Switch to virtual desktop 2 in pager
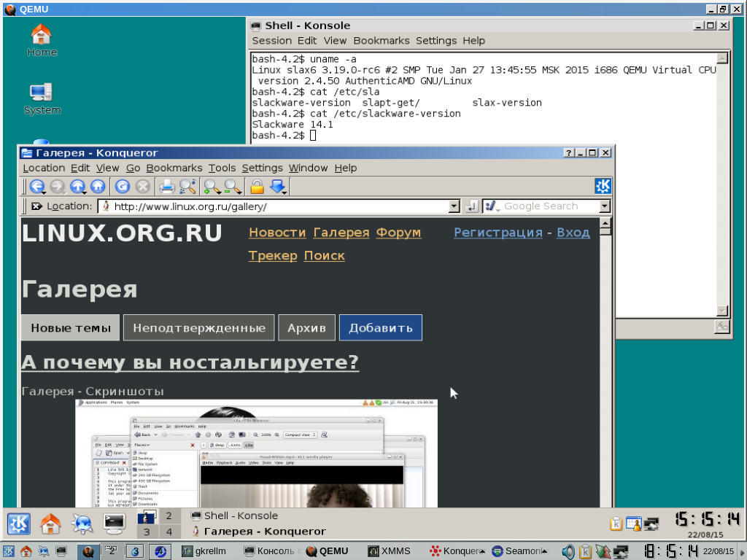The height and width of the screenshot is (560, 747). point(169,516)
